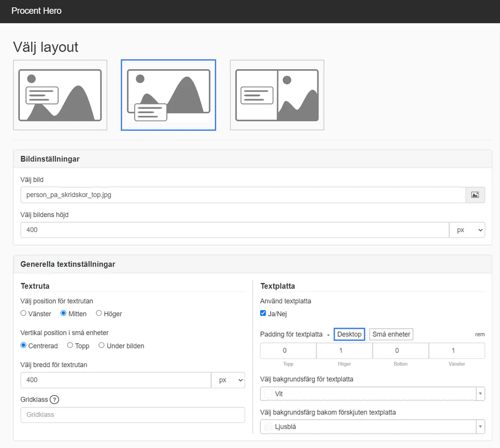The height and width of the screenshot is (448, 500).
Task: Open text box width unit dropdown
Action: point(228,380)
